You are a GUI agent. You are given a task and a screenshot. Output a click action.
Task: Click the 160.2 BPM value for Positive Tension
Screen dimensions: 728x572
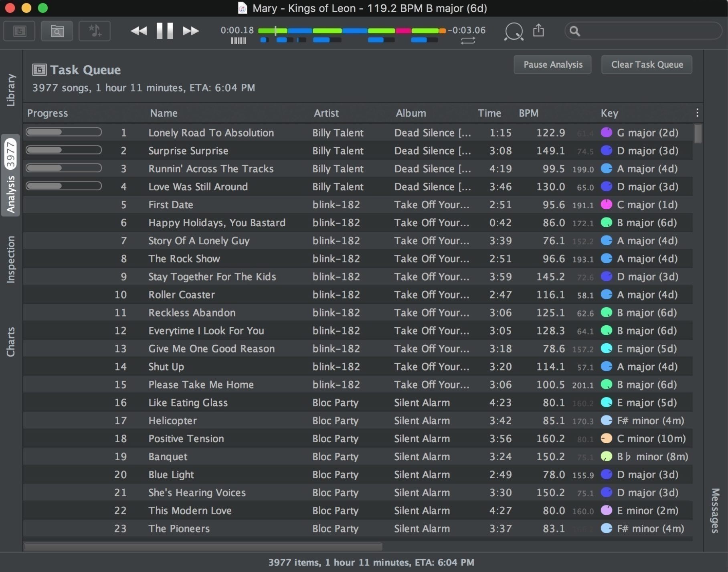[x=550, y=439]
